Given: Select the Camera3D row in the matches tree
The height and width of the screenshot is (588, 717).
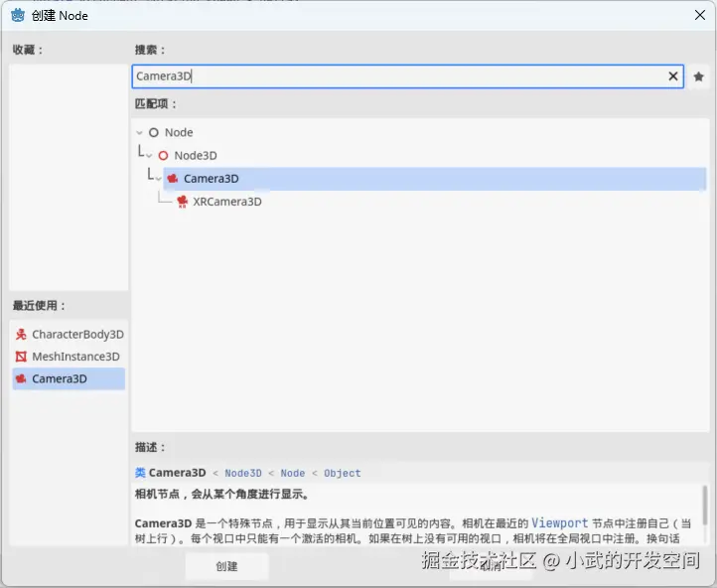Looking at the screenshot, I should pyautogui.click(x=434, y=179).
